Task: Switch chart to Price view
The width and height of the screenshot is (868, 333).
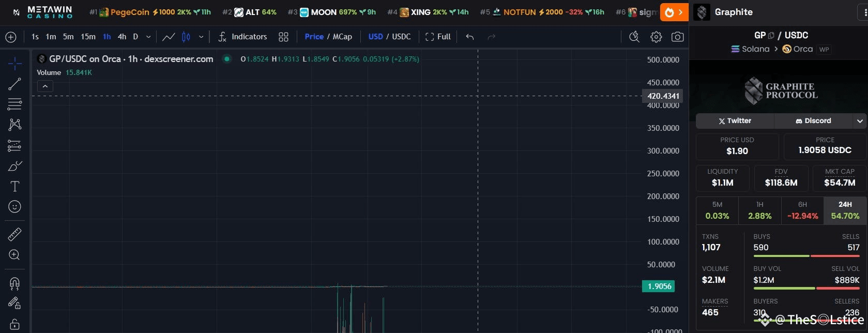Action: click(x=314, y=37)
